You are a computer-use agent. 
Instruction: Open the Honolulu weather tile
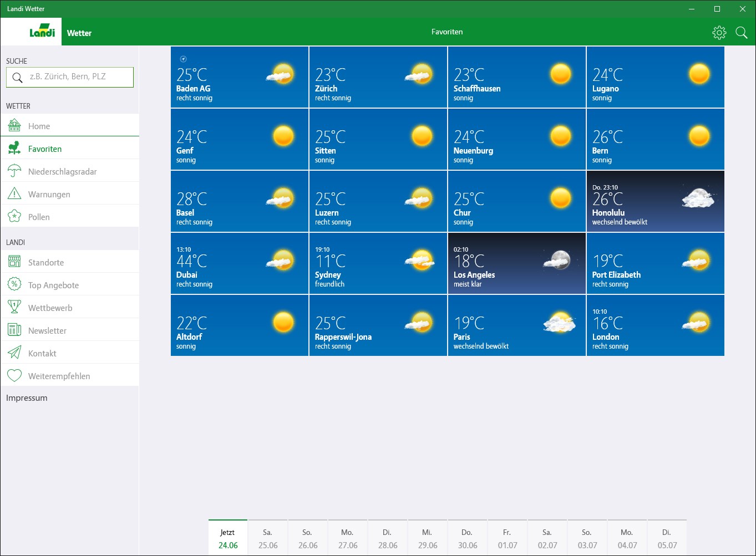pos(656,201)
